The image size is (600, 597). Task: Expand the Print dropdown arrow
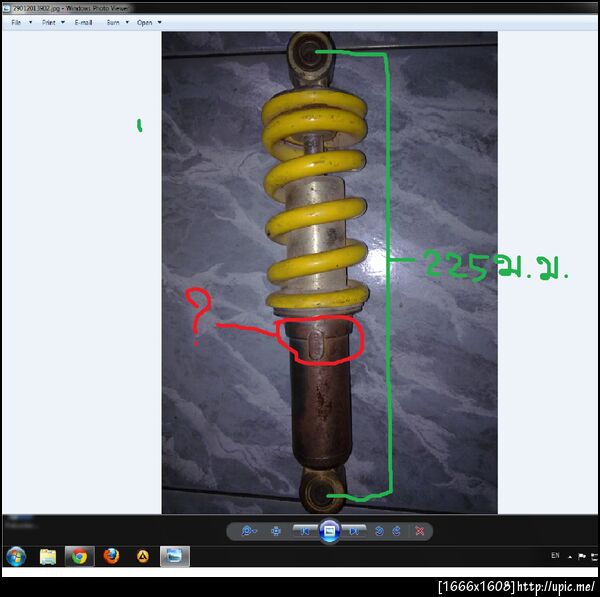click(63, 22)
